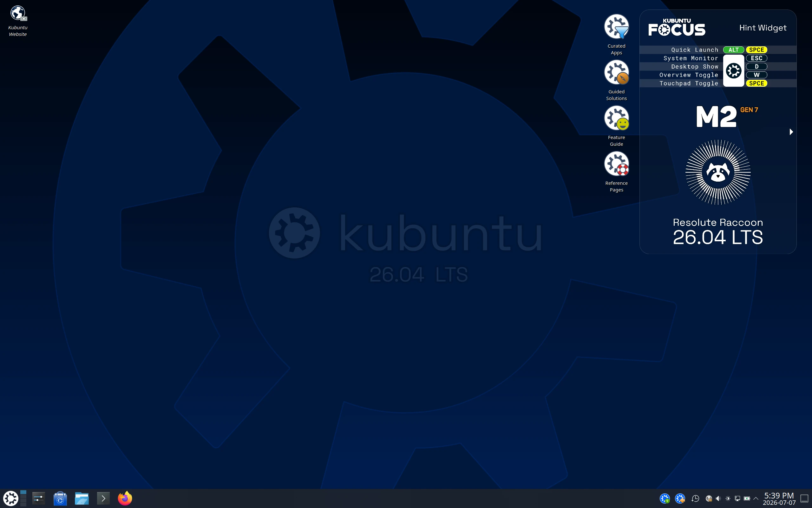Click the D key badge
The width and height of the screenshot is (812, 508).
[x=756, y=67]
